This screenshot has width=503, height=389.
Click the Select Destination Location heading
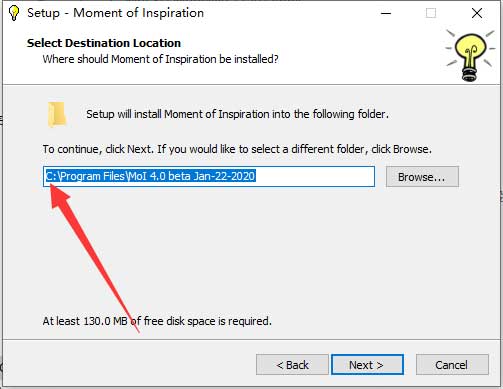point(104,43)
